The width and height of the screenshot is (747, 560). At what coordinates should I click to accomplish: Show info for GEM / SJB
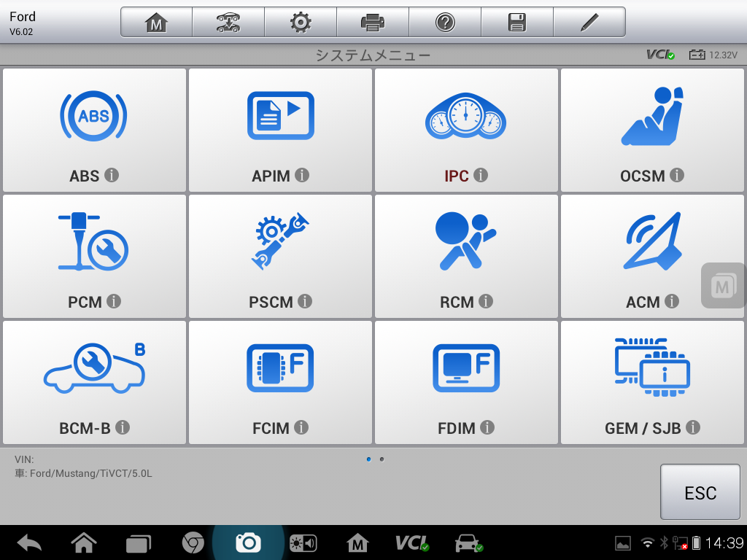click(x=693, y=427)
